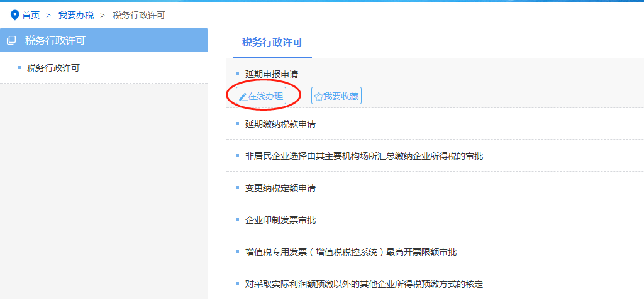Open the 首页 breadcrumb link
This screenshot has height=299, width=644.
[x=31, y=16]
